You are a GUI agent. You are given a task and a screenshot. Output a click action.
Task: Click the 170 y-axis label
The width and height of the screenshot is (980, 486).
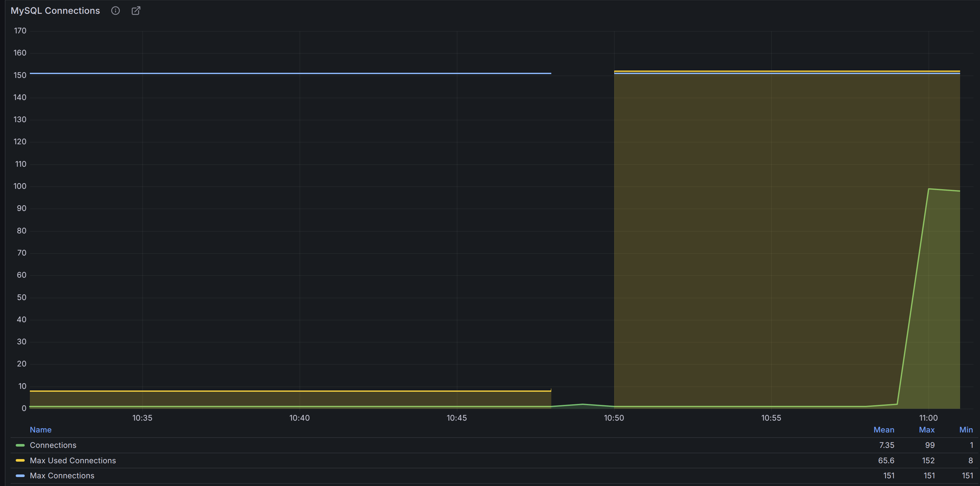click(20, 30)
